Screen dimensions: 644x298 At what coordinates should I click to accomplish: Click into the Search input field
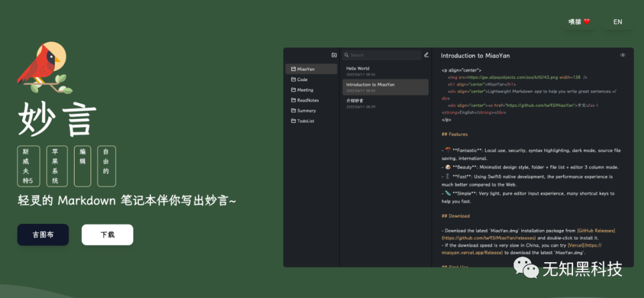coord(382,55)
